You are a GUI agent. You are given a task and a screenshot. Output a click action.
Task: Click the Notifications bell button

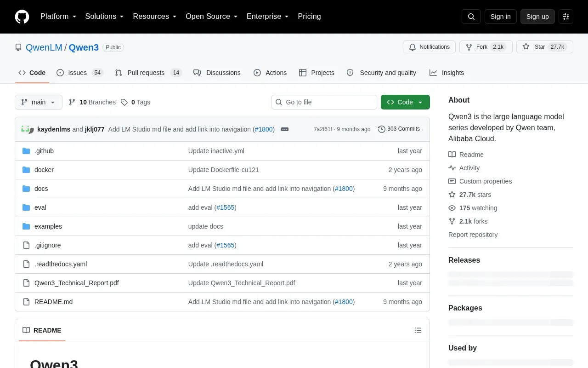point(429,47)
